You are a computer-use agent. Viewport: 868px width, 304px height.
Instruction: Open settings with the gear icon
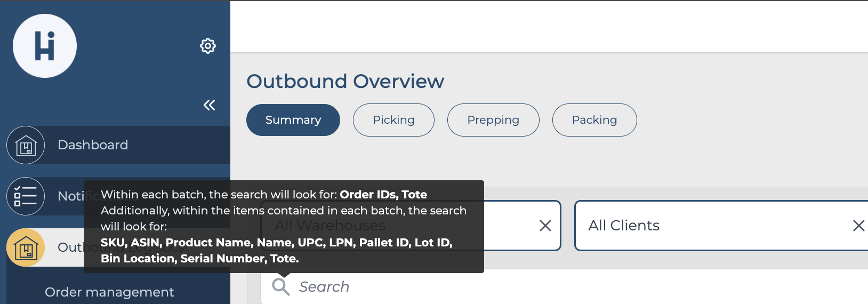tap(208, 46)
